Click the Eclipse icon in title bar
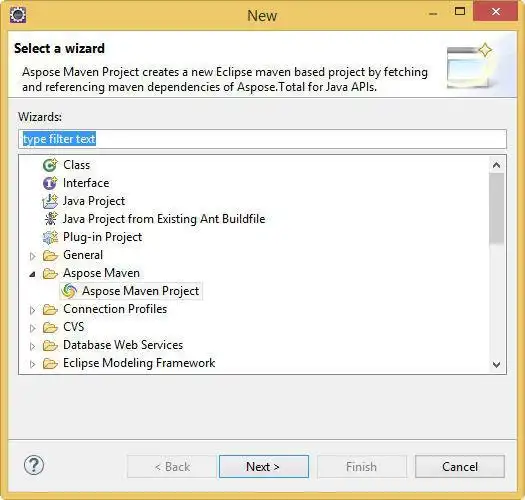Screen dimensions: 525x500 [x=18, y=15]
